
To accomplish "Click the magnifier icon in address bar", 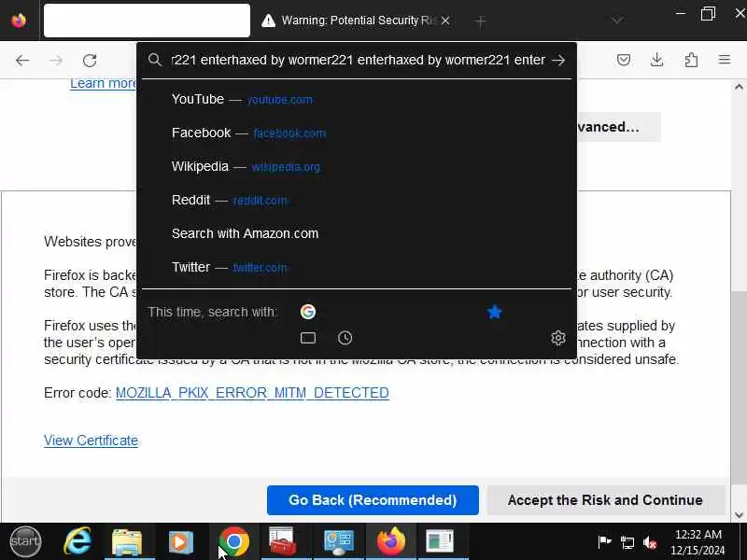I will pyautogui.click(x=154, y=60).
